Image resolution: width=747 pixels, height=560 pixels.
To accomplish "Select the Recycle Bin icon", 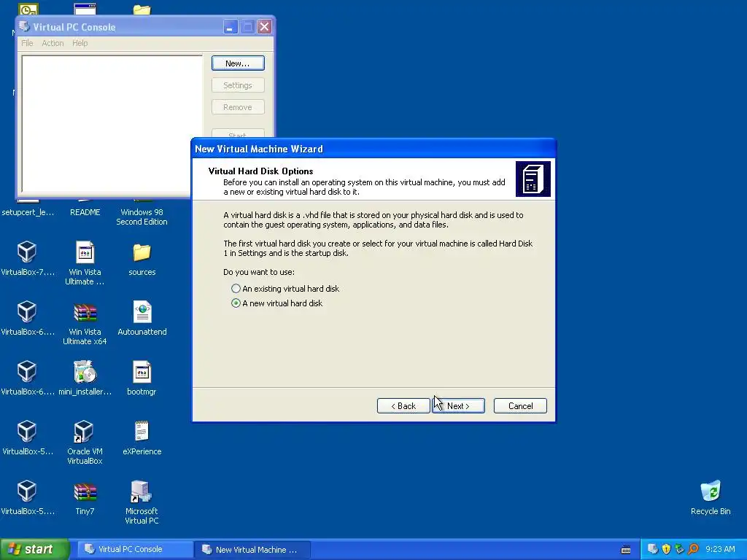I will point(711,497).
